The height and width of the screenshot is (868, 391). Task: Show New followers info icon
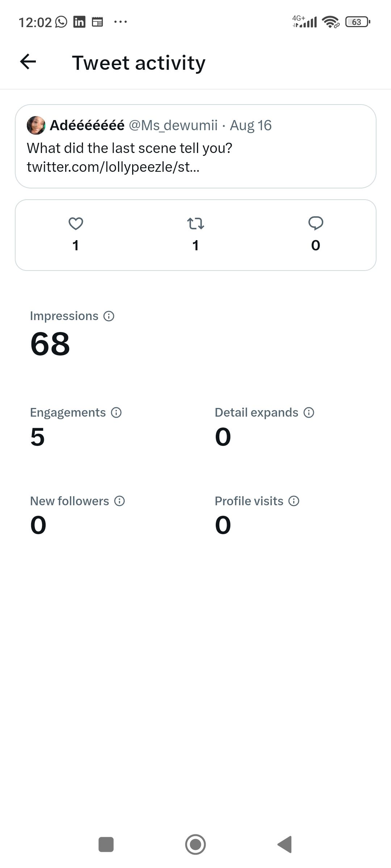tap(119, 501)
